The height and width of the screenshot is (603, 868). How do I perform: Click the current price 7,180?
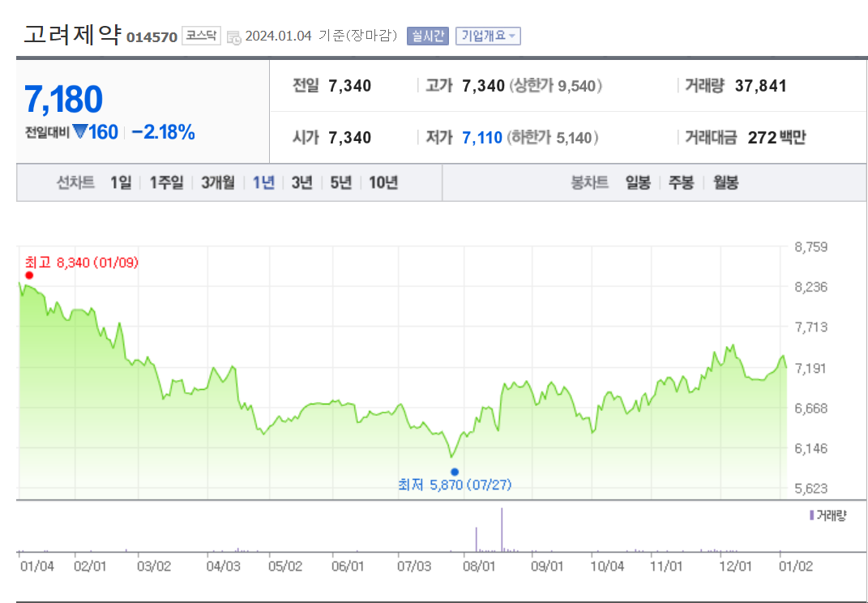(64, 100)
